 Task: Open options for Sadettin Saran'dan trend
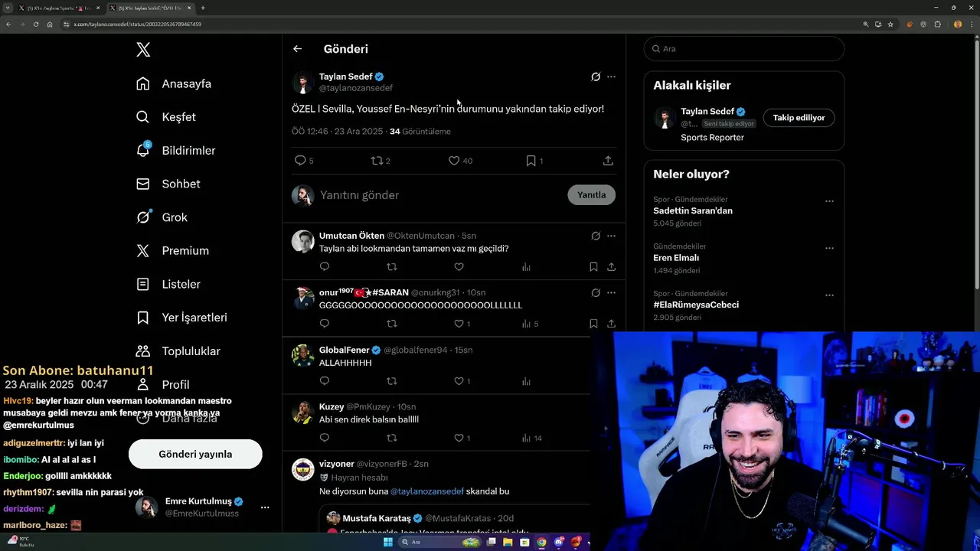[829, 201]
